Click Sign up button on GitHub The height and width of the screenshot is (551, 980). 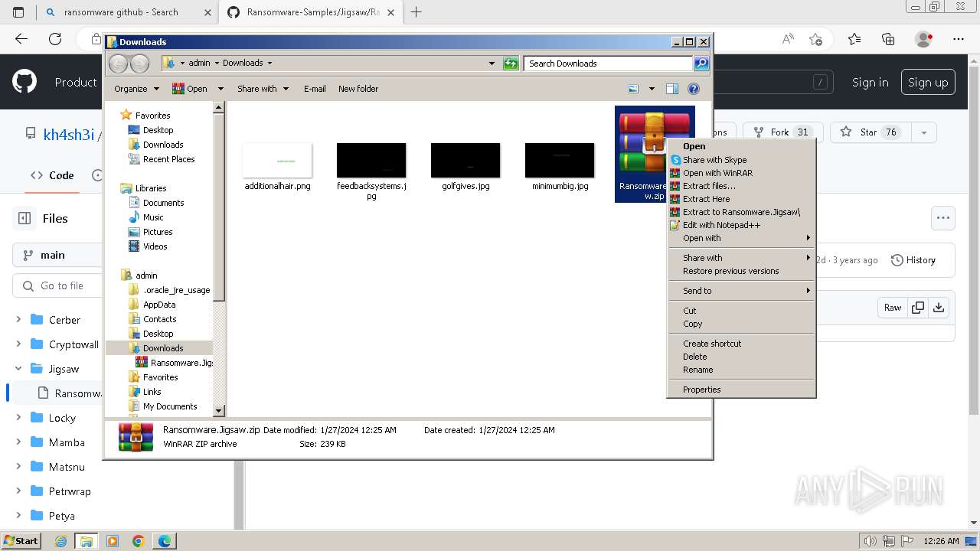click(928, 83)
